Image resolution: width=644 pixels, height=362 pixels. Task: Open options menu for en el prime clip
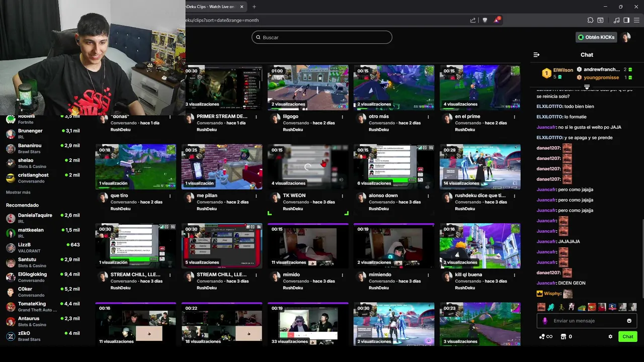(514, 117)
